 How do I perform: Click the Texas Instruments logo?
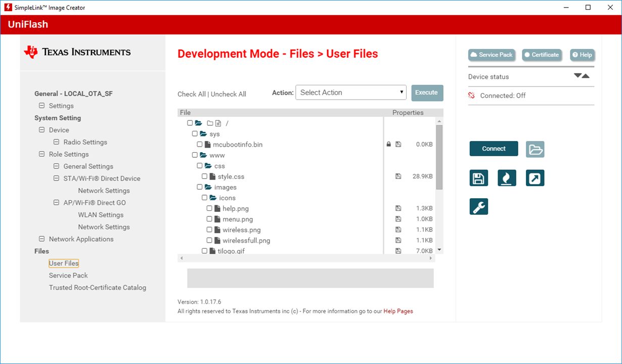[x=77, y=52]
